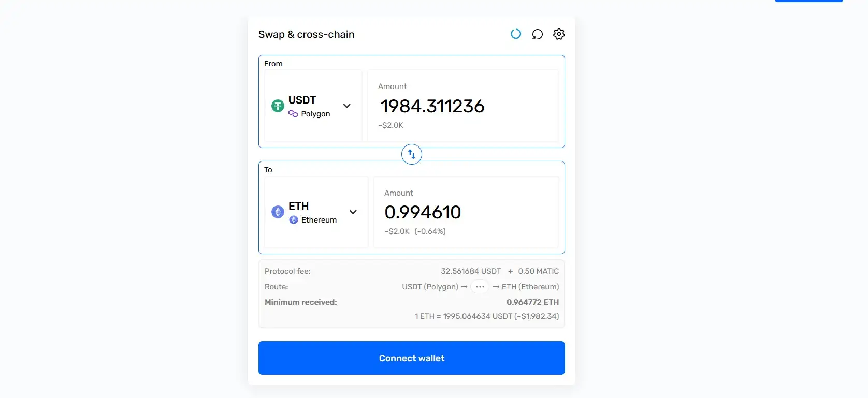Click the purple Polygon chain icon

pos(293,114)
